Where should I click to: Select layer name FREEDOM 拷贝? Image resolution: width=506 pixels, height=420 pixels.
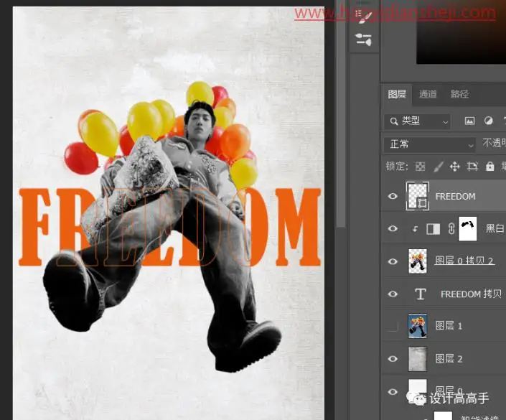pyautogui.click(x=471, y=294)
